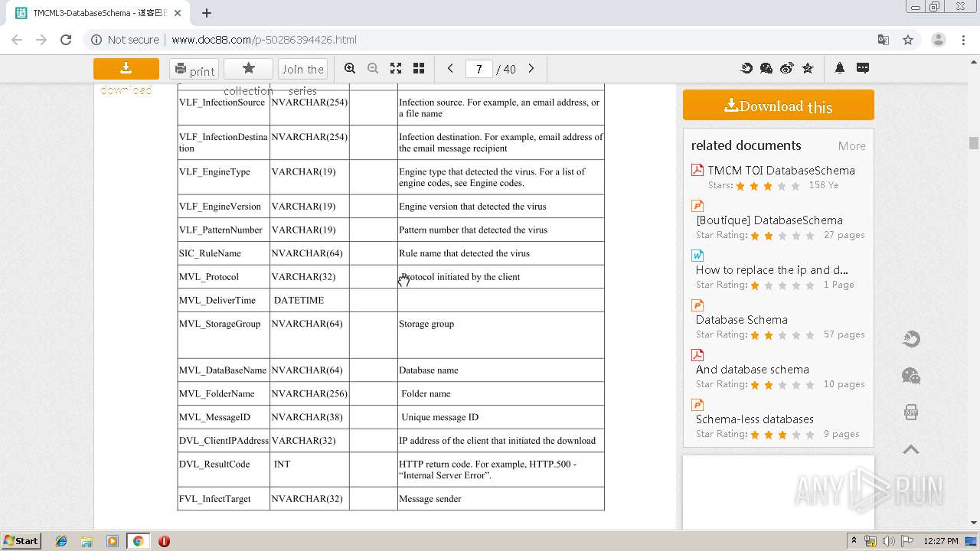Go to previous page
The width and height of the screenshot is (980, 551).
(450, 69)
